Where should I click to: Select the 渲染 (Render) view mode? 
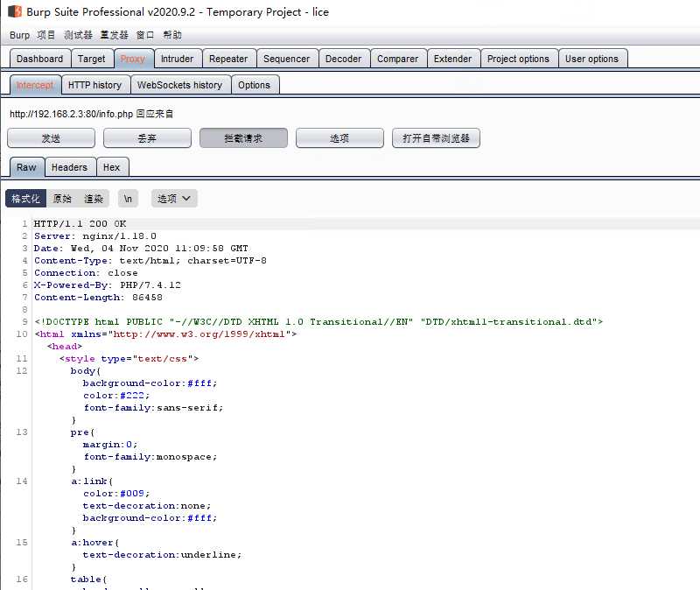point(94,199)
